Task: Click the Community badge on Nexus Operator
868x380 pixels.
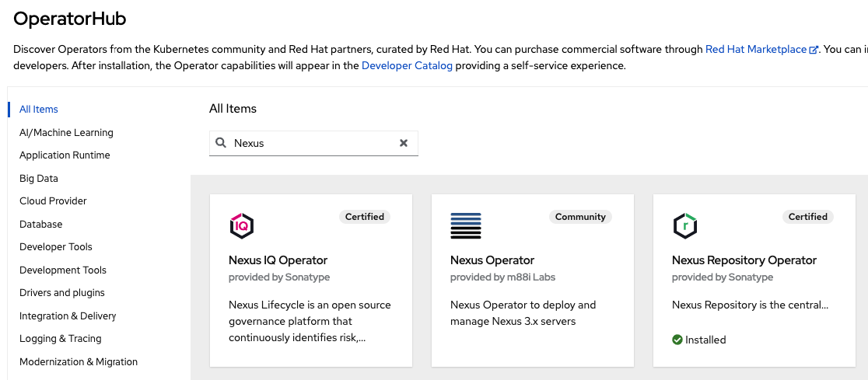Action: (580, 217)
